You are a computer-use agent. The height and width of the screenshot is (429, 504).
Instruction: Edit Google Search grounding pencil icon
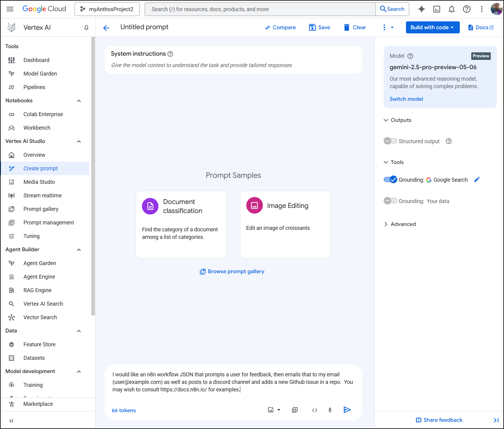[477, 180]
